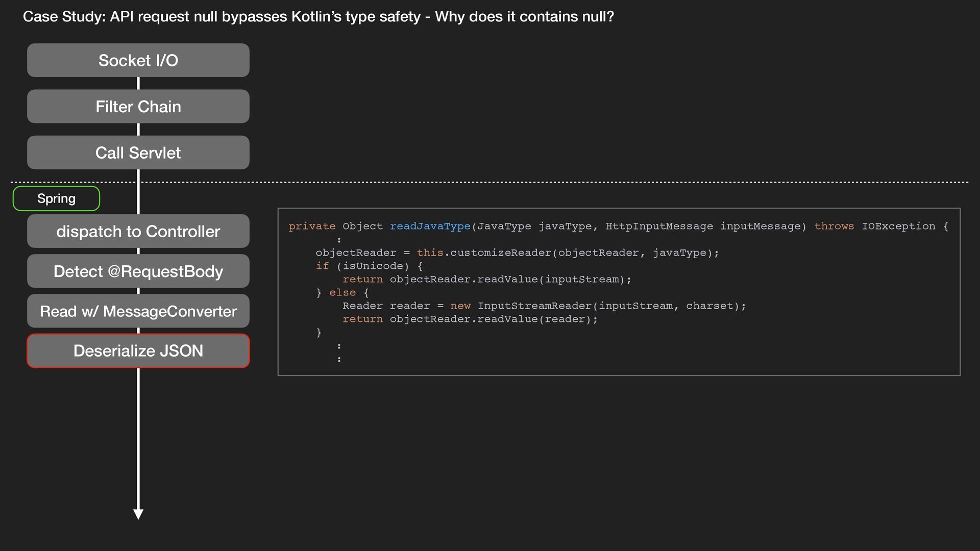Select Read w/ MessageConverter step
Screen dimensions: 980x551
(x=138, y=311)
